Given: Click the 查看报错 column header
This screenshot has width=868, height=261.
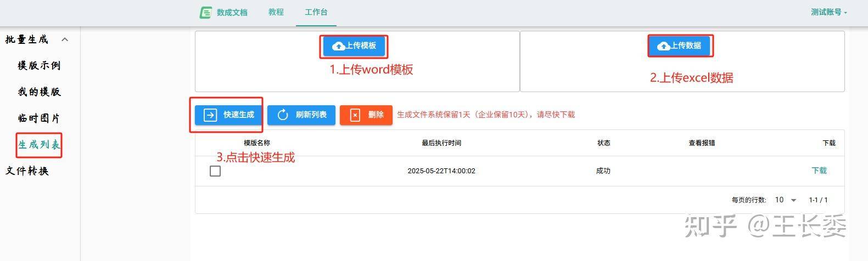Looking at the screenshot, I should [702, 143].
